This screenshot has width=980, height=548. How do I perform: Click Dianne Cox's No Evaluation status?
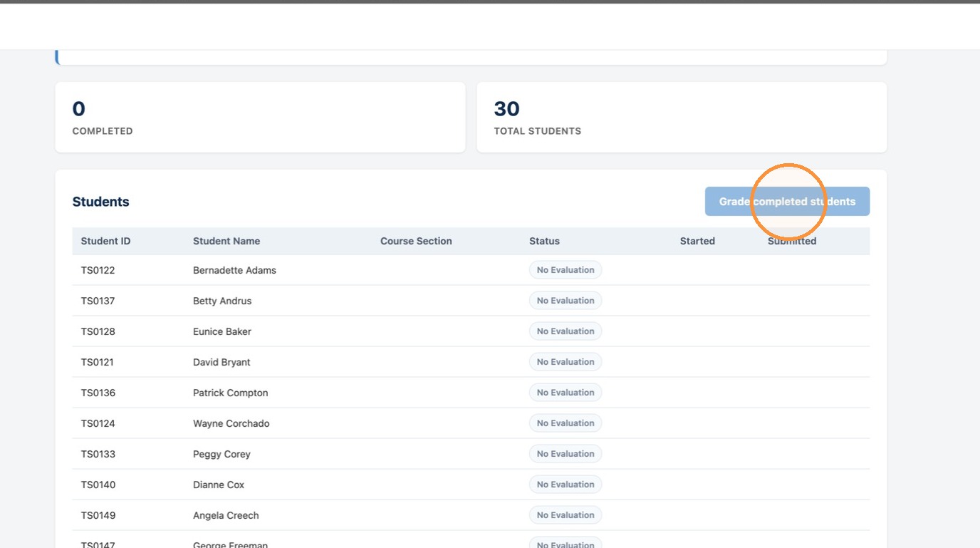[565, 485]
